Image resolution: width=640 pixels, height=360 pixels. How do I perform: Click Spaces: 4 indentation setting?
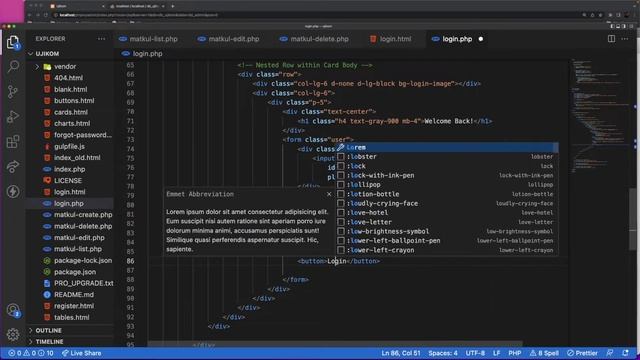pyautogui.click(x=443, y=353)
